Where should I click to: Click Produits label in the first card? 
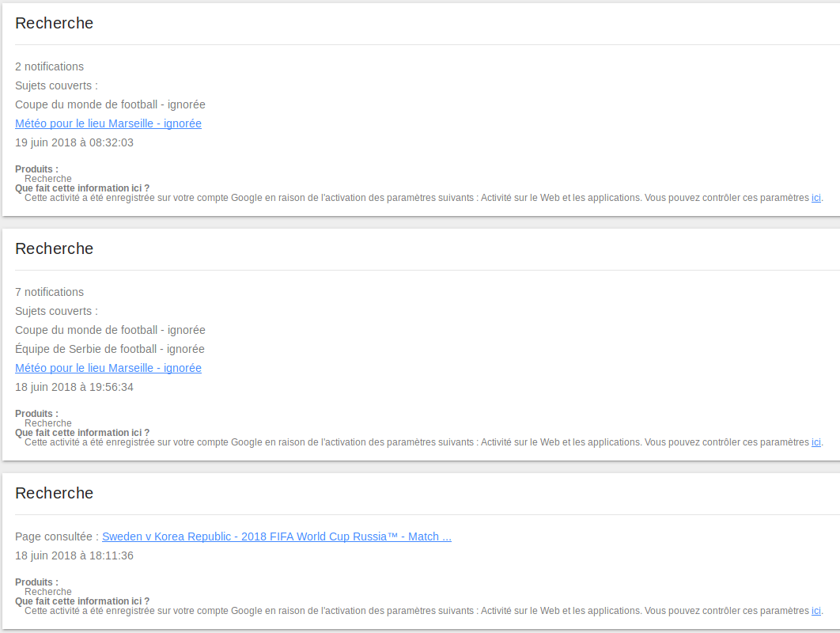(36, 169)
